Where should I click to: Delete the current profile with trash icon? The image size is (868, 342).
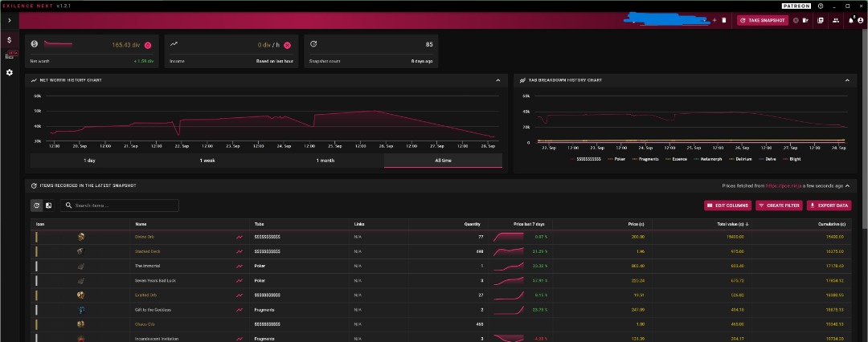point(723,20)
